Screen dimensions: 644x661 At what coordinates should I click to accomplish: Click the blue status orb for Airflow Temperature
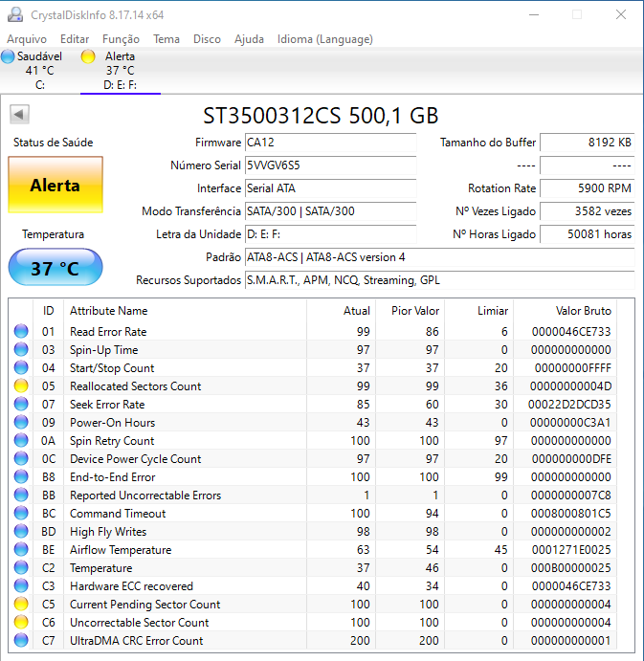(x=21, y=549)
